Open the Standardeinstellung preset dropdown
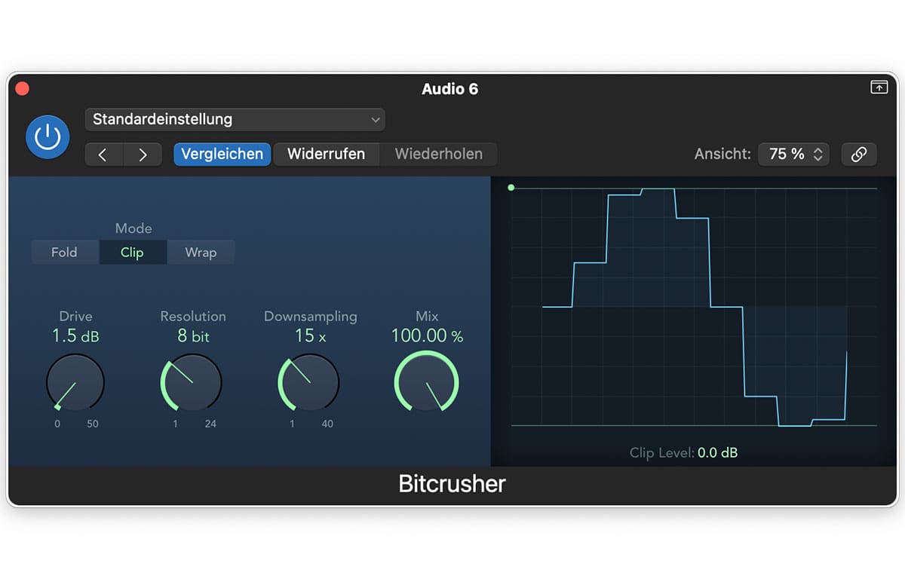The image size is (905, 588). tap(235, 119)
